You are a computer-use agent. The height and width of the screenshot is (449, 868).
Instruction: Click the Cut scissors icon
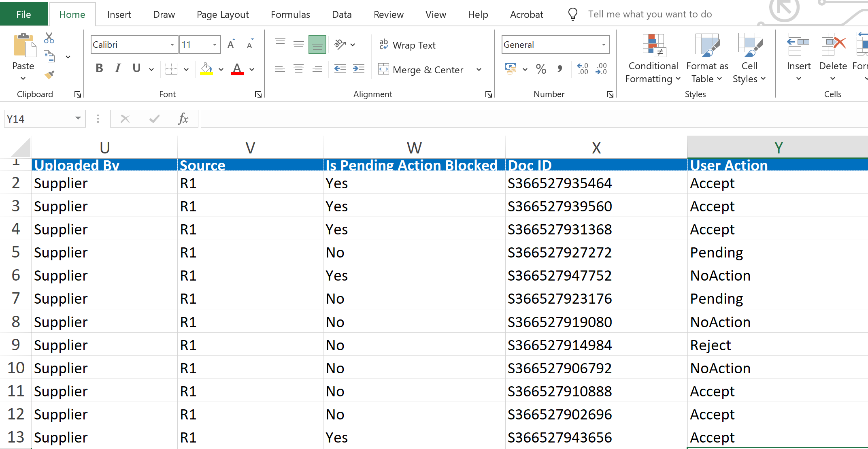pyautogui.click(x=49, y=38)
